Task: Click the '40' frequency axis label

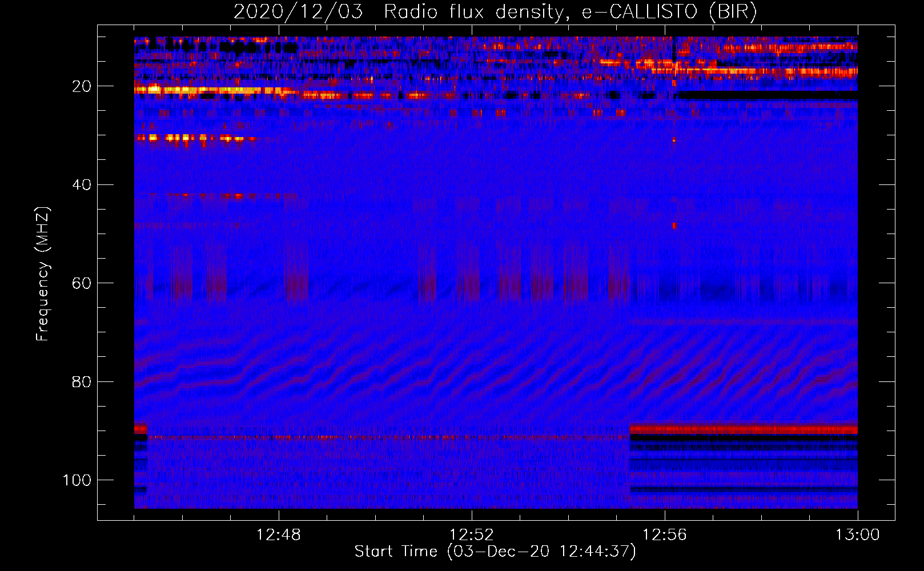Action: 82,184
